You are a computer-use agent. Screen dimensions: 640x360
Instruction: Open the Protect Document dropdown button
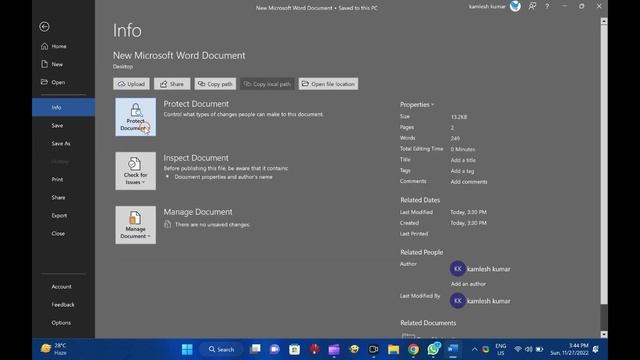click(136, 117)
